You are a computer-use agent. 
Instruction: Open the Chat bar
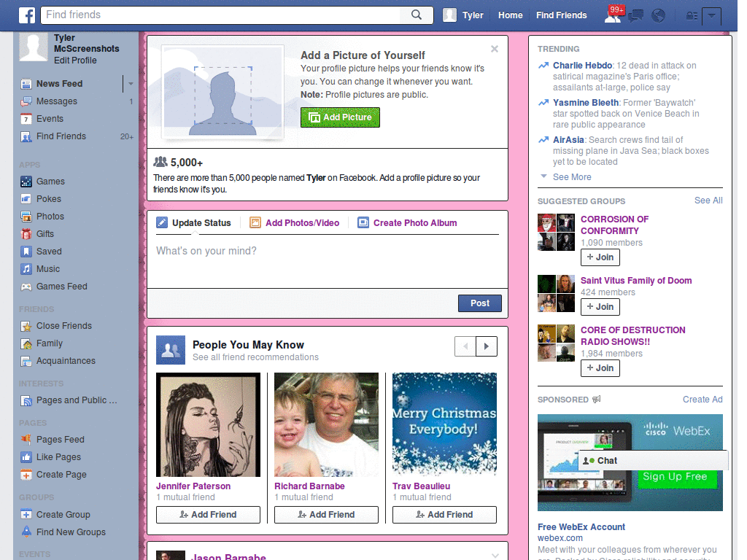[653, 461]
